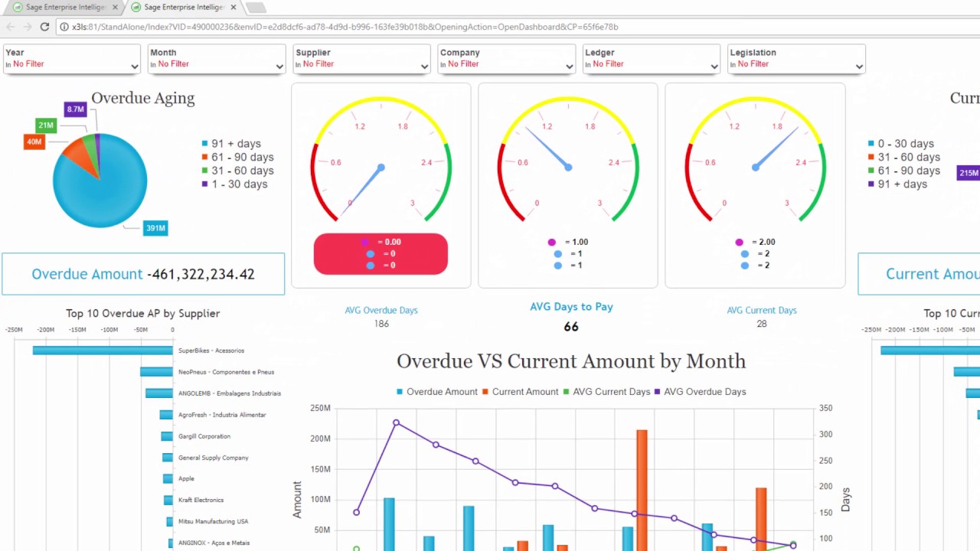Open the Month filter dropdown
The image size is (980, 551).
[x=216, y=58]
